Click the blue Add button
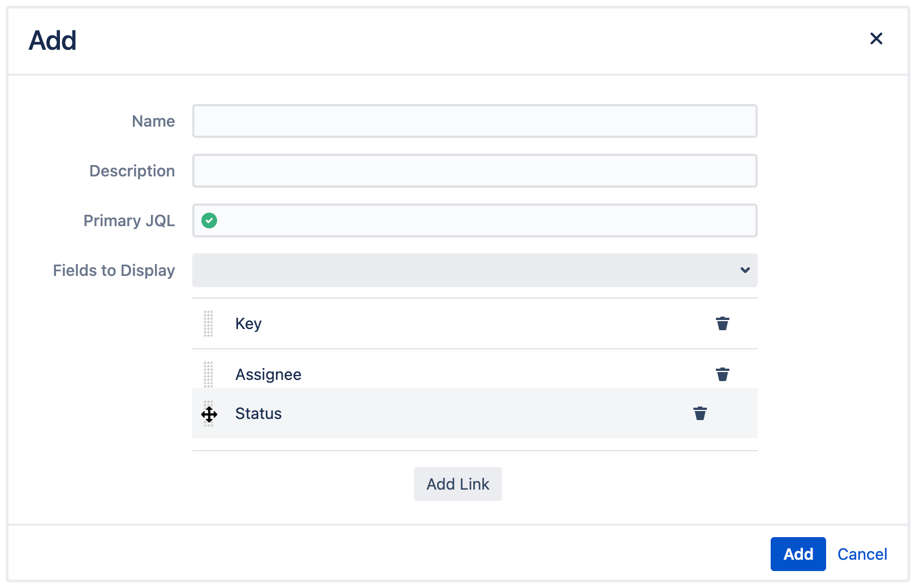916x588 pixels. tap(798, 554)
